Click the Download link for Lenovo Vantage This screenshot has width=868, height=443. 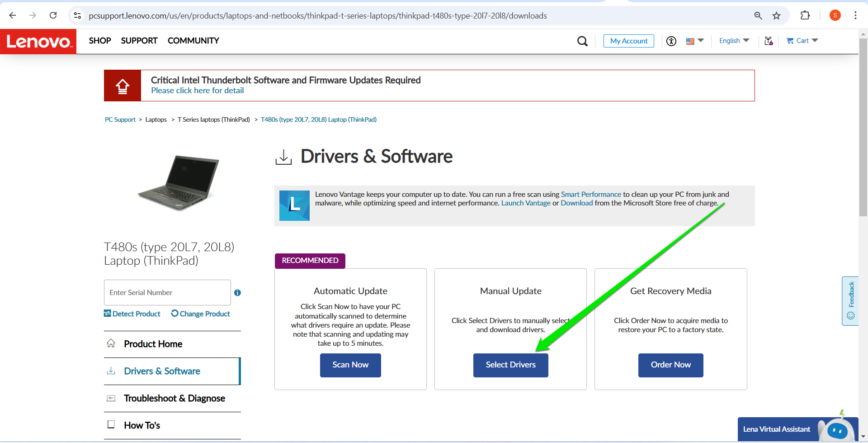577,203
